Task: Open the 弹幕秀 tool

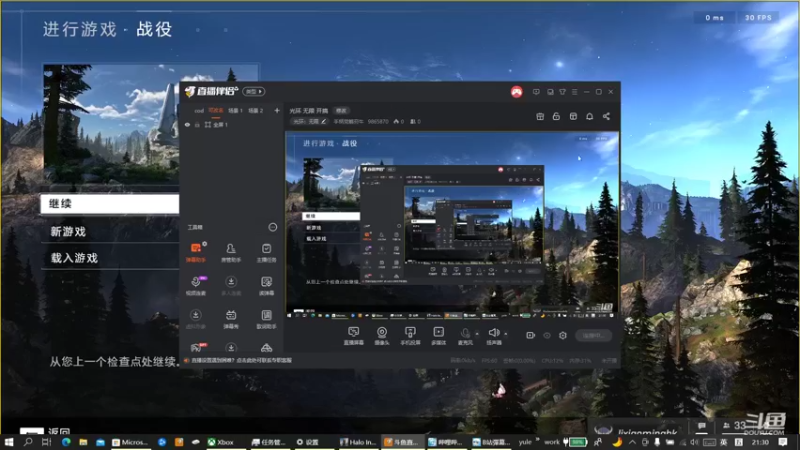Action: pos(231,319)
